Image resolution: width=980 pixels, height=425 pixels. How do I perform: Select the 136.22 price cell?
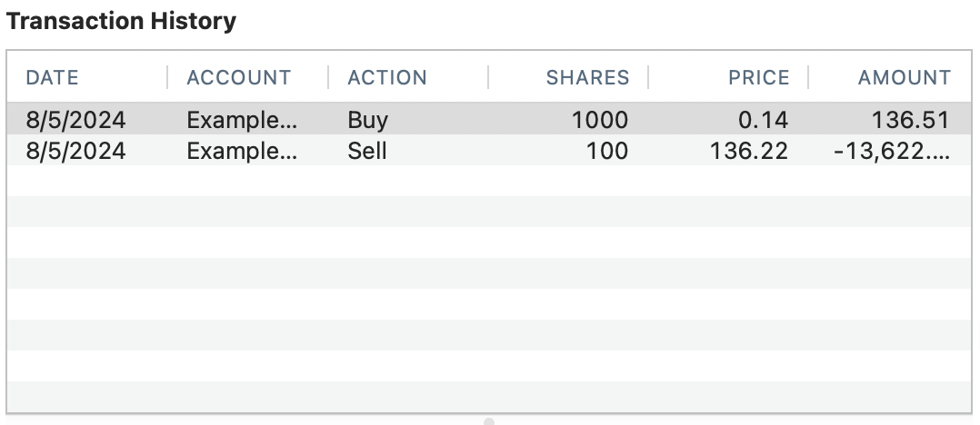pyautogui.click(x=748, y=151)
